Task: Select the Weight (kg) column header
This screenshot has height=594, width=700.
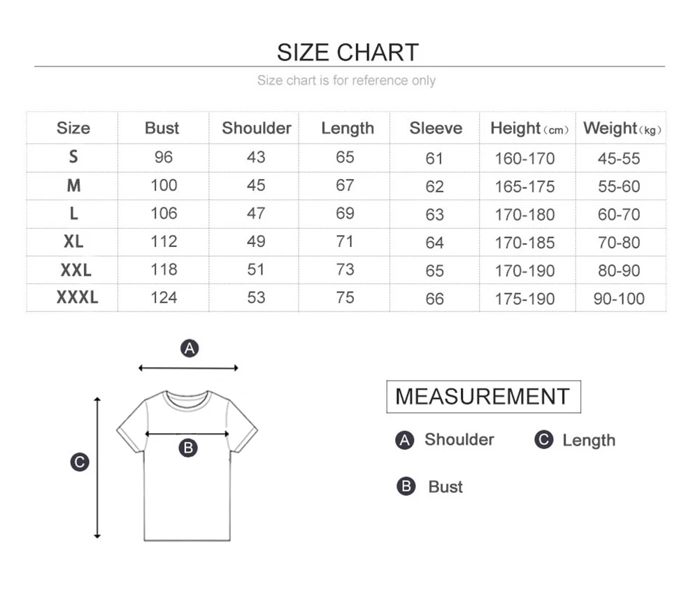Action: coord(622,129)
